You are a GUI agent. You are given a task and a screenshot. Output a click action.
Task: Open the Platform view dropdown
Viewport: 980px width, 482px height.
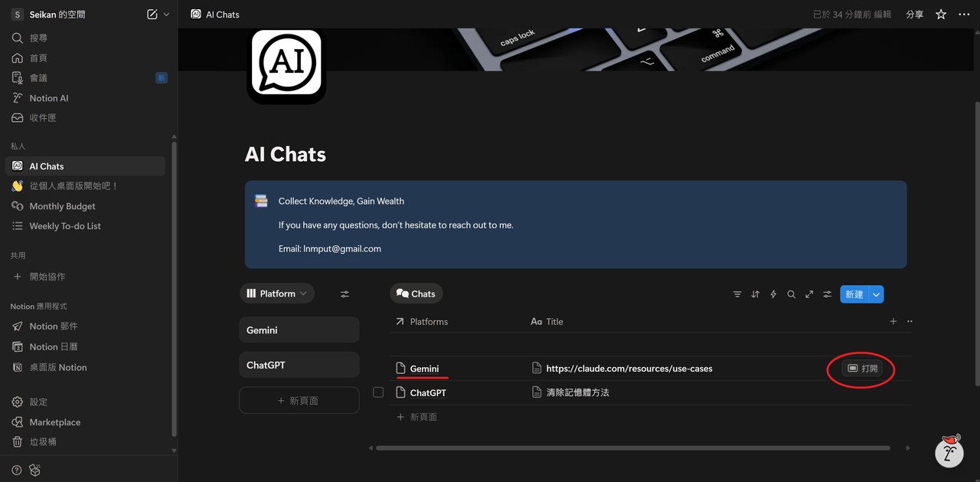pos(277,293)
